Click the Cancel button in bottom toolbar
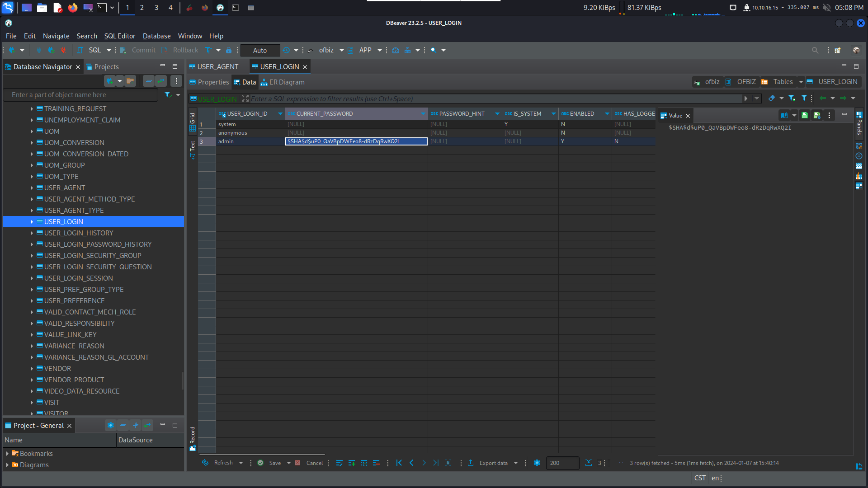868x488 pixels. pos(309,463)
